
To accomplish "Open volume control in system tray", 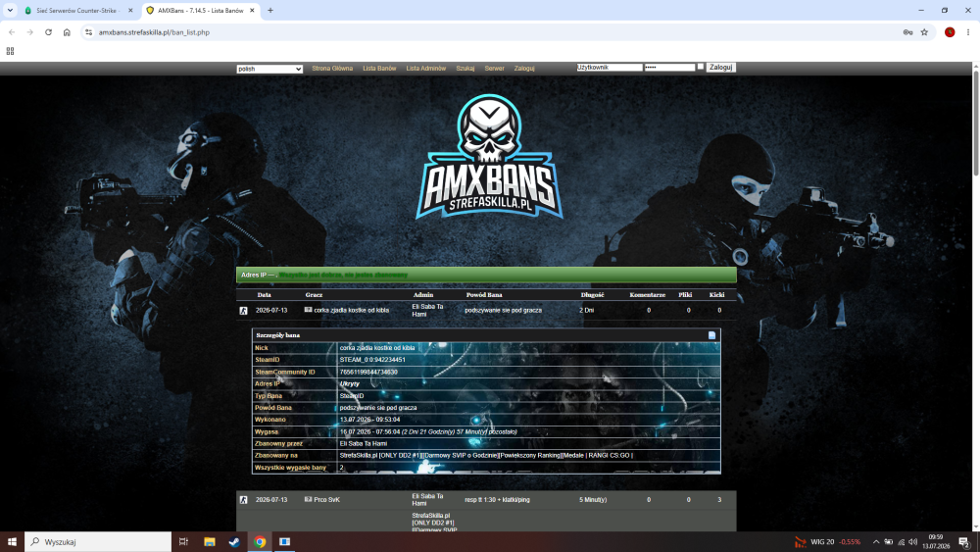I will coord(913,542).
